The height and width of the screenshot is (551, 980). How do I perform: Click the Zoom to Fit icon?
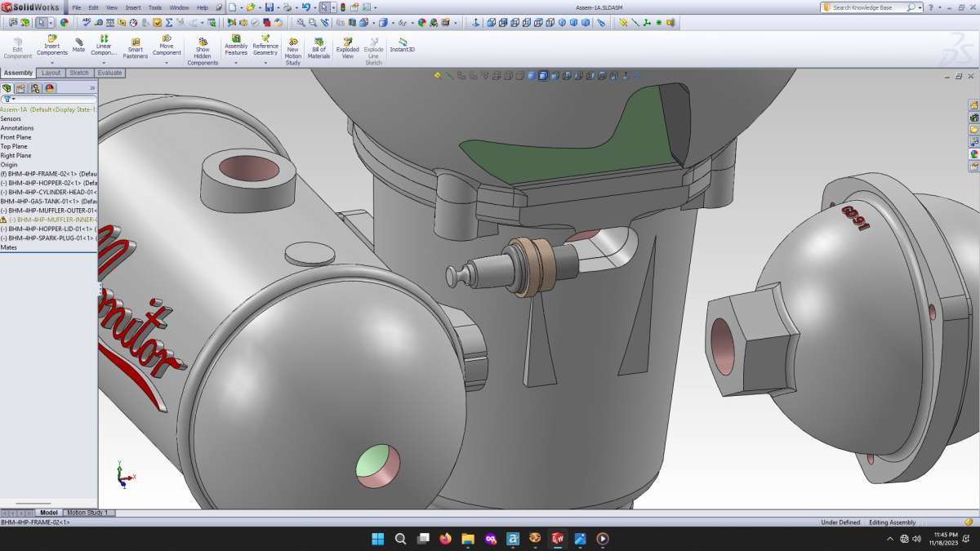point(301,23)
